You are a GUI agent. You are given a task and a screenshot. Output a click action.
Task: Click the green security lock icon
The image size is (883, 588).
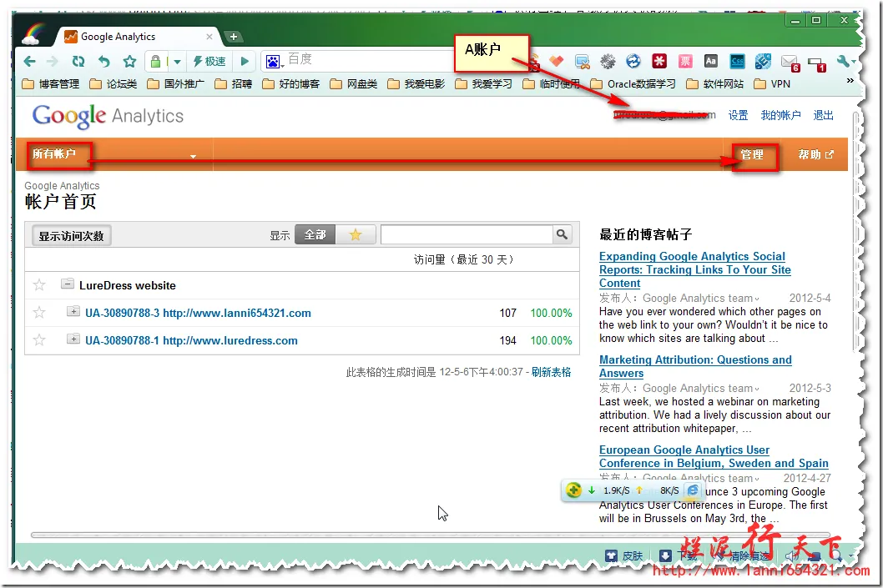tap(156, 62)
